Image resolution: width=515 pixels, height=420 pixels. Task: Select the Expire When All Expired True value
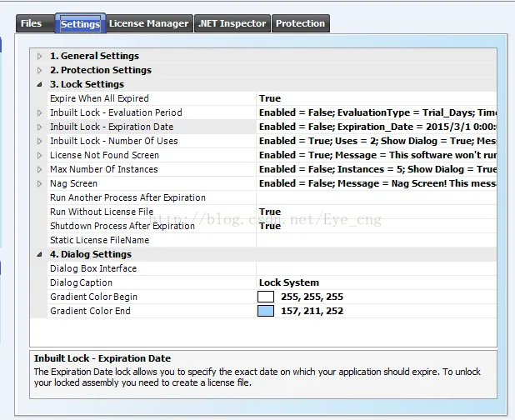pyautogui.click(x=377, y=98)
